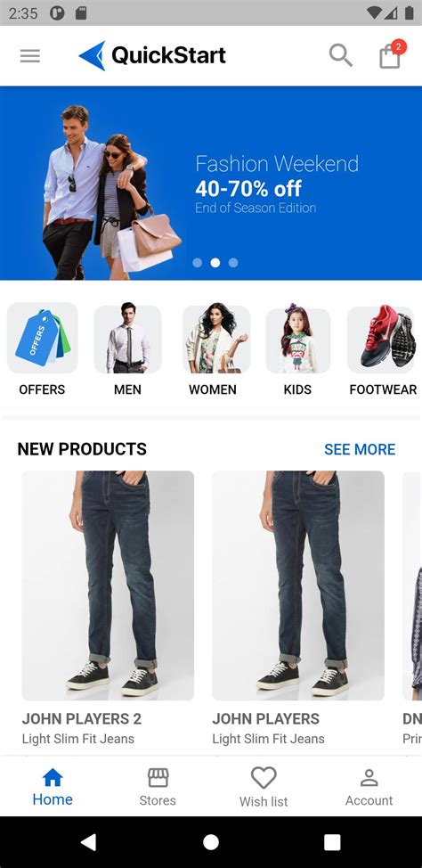Click the SEE MORE link
Screen dimensions: 422x868
360,449
